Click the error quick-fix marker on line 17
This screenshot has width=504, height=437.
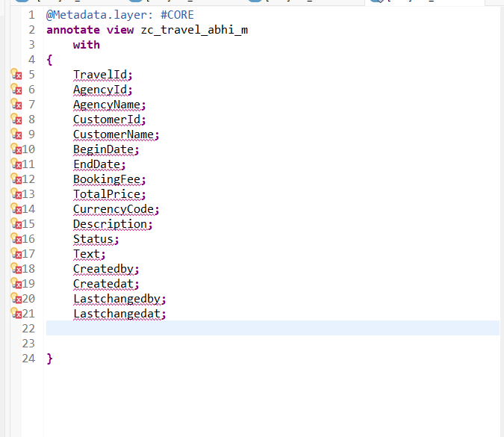coord(16,254)
